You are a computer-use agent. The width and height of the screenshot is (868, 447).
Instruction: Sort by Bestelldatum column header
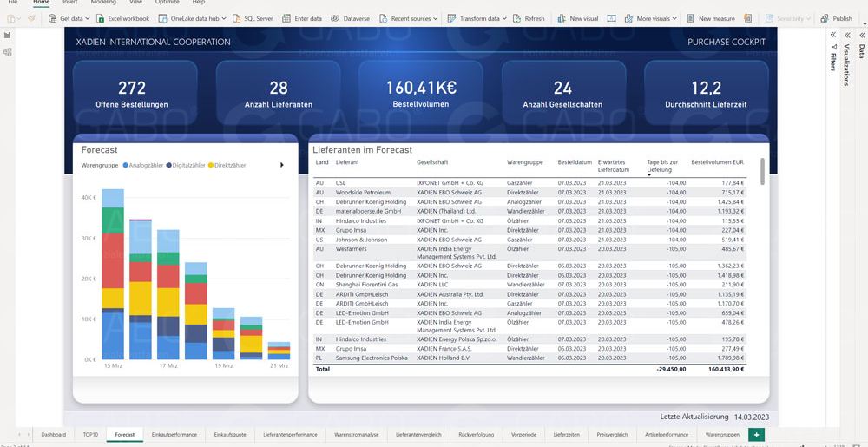(x=574, y=162)
